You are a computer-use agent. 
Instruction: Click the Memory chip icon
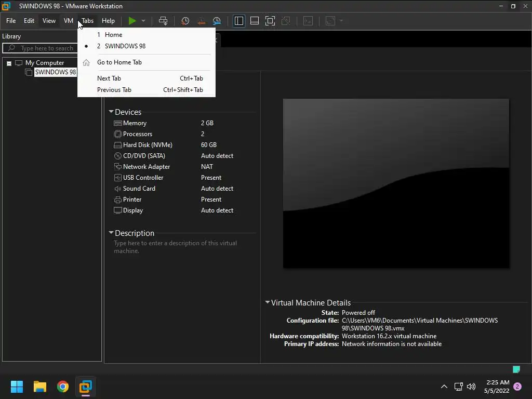pyautogui.click(x=118, y=123)
